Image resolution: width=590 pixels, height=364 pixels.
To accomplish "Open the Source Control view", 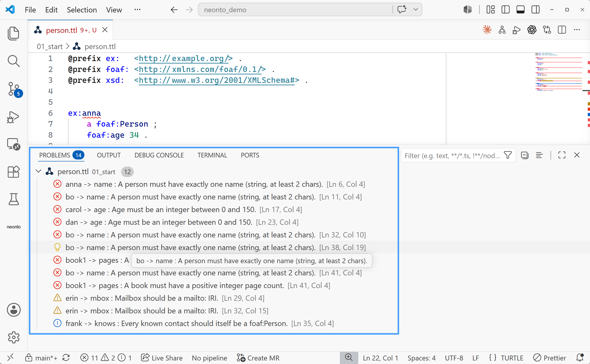I will pos(14,89).
